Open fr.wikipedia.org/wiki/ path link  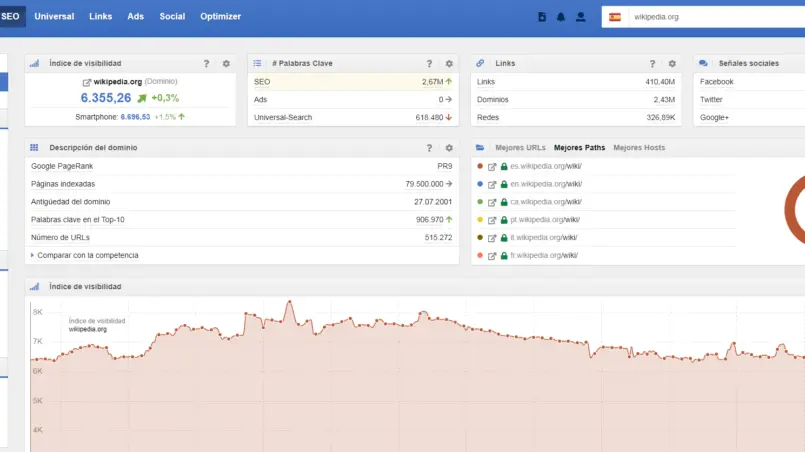pos(544,255)
